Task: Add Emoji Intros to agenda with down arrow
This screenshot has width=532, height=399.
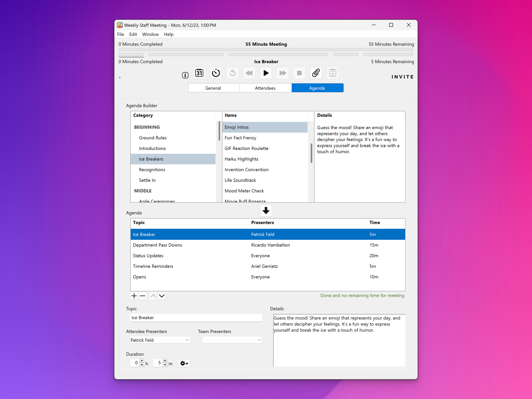Action: 266,210
